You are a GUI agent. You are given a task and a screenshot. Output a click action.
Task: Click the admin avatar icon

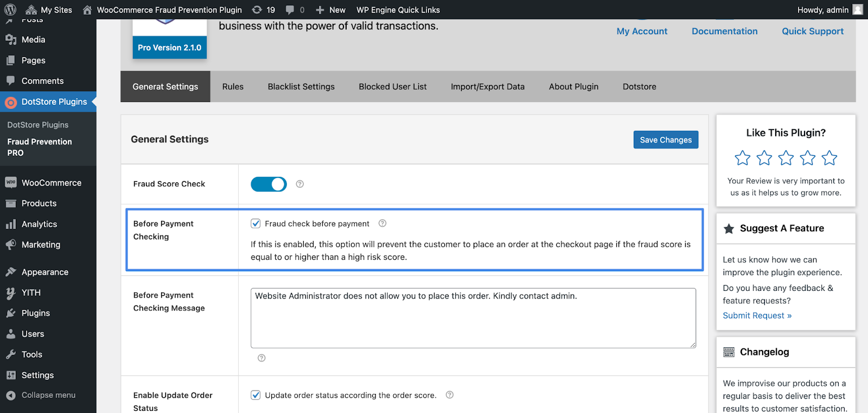point(858,10)
